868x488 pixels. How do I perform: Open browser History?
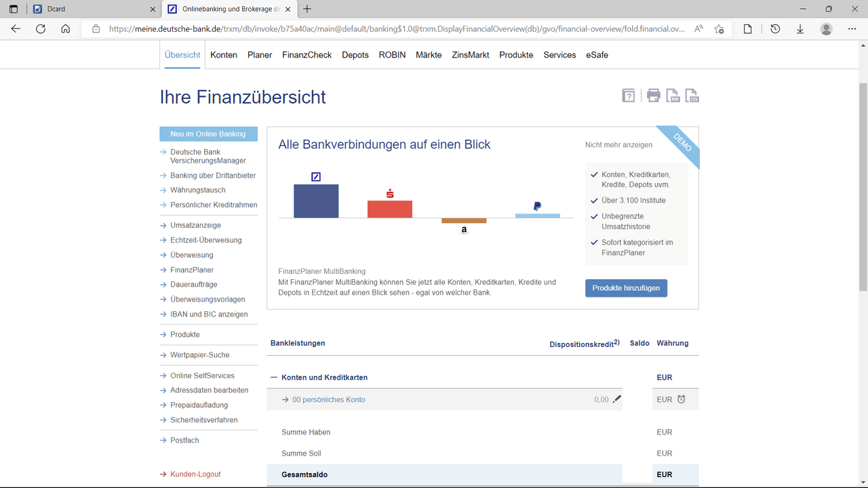(x=775, y=29)
